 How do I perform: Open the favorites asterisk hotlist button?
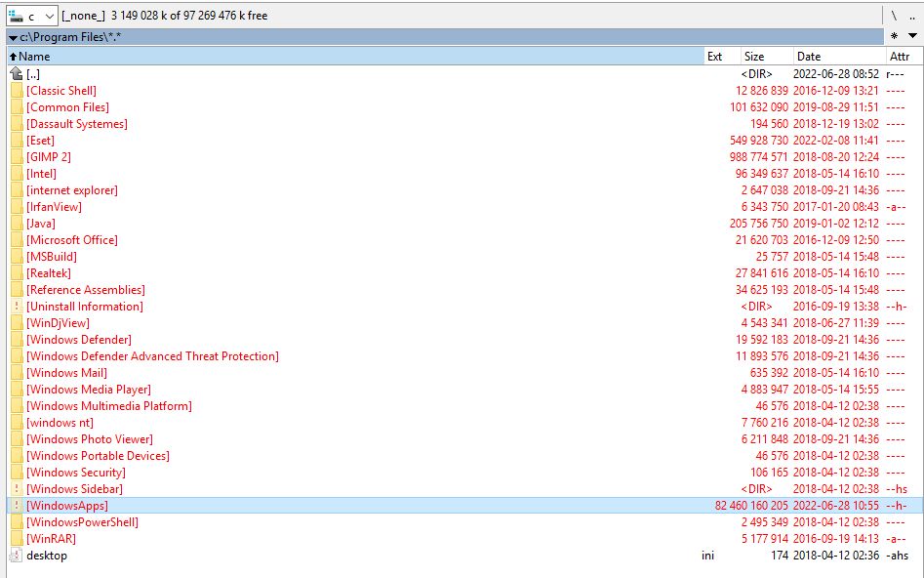pyautogui.click(x=894, y=36)
